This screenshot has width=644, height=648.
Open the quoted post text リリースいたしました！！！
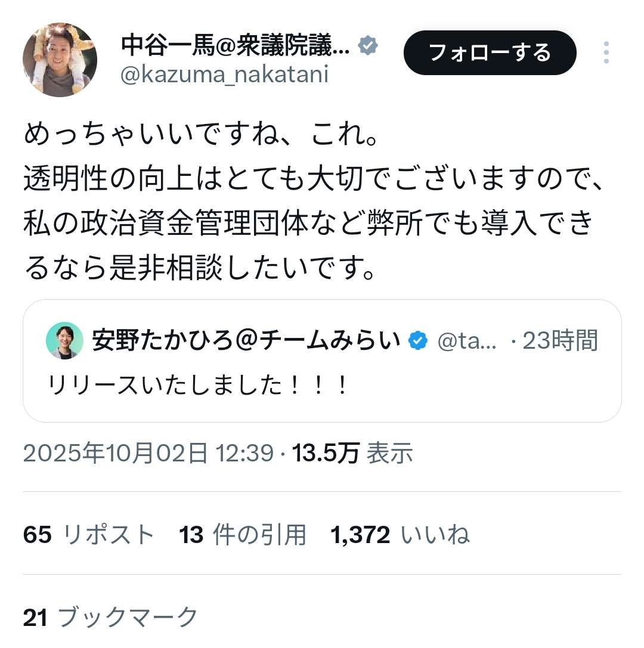click(x=197, y=386)
